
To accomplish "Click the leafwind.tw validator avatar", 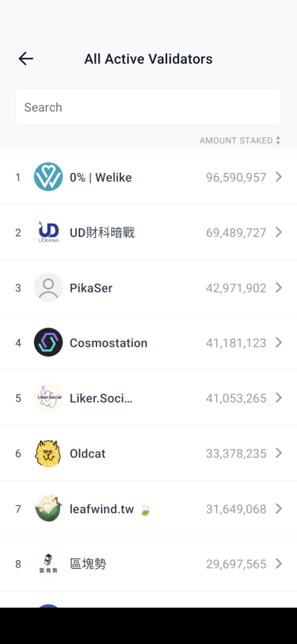I will (x=48, y=509).
